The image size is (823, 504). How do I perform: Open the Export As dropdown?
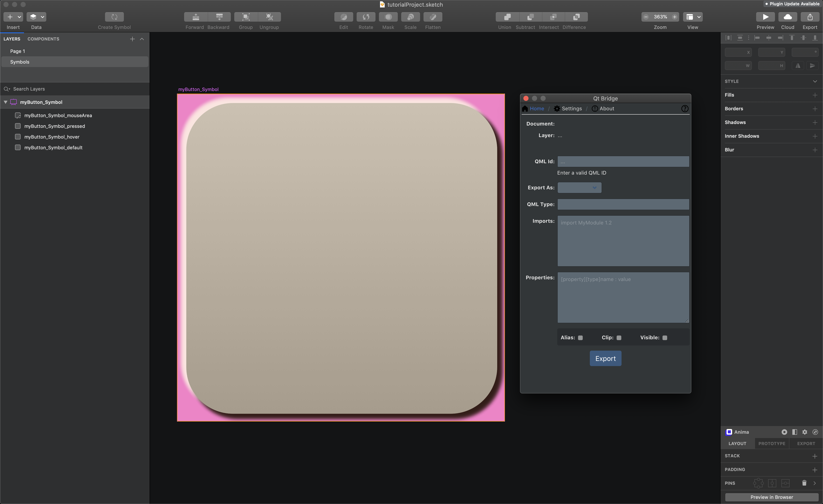pos(580,188)
